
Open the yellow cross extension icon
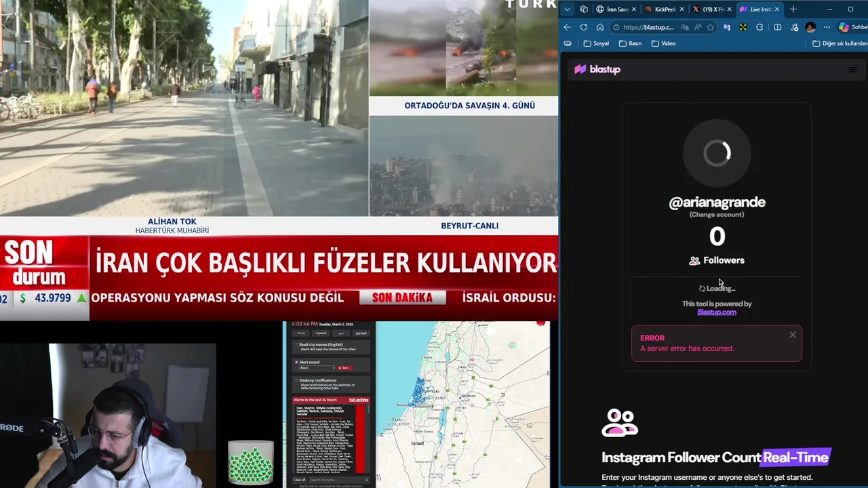coord(743,27)
